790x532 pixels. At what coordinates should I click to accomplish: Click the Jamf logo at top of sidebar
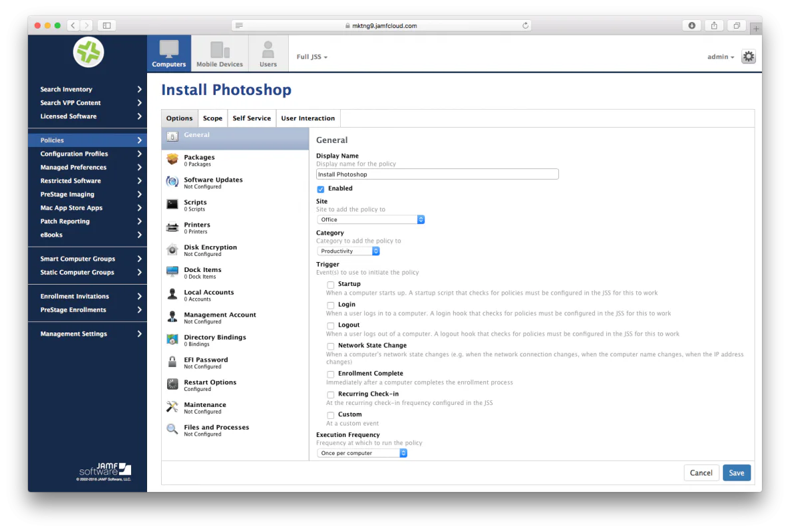(88, 53)
